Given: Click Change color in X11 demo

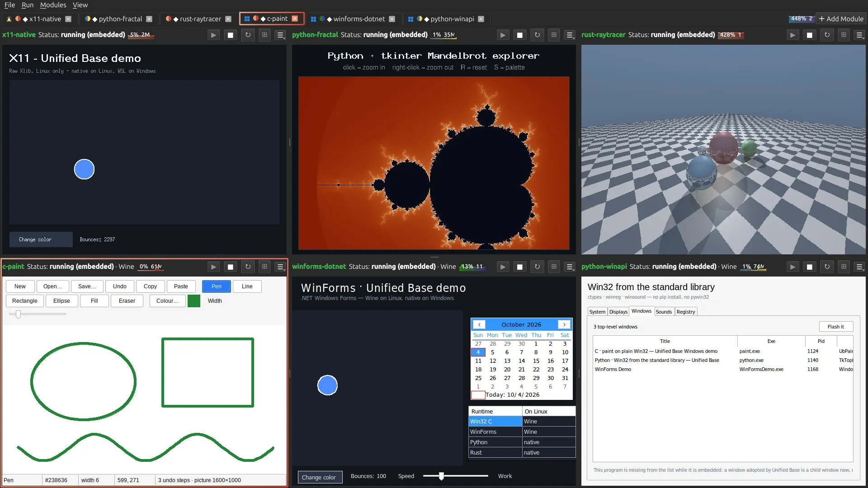Looking at the screenshot, I should point(41,239).
